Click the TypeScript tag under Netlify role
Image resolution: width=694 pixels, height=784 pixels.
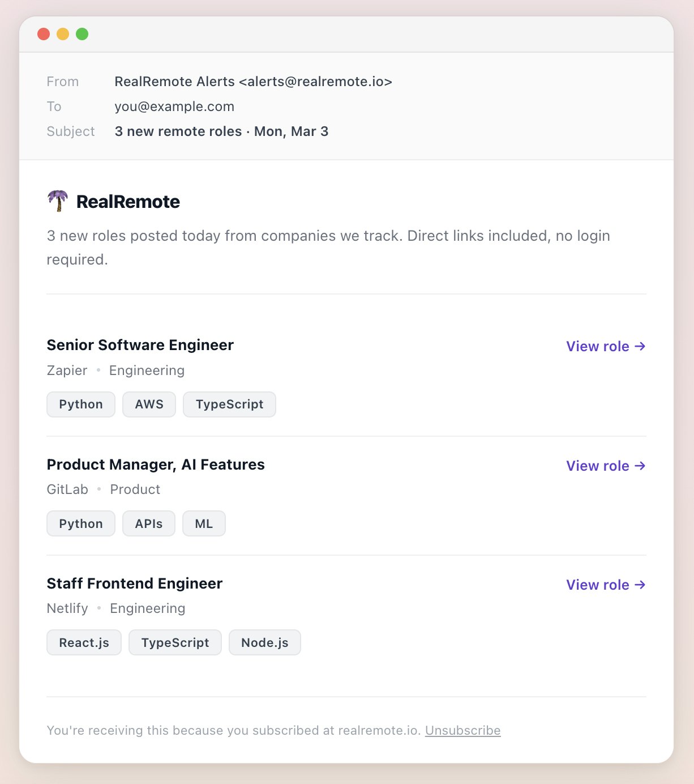(x=175, y=642)
